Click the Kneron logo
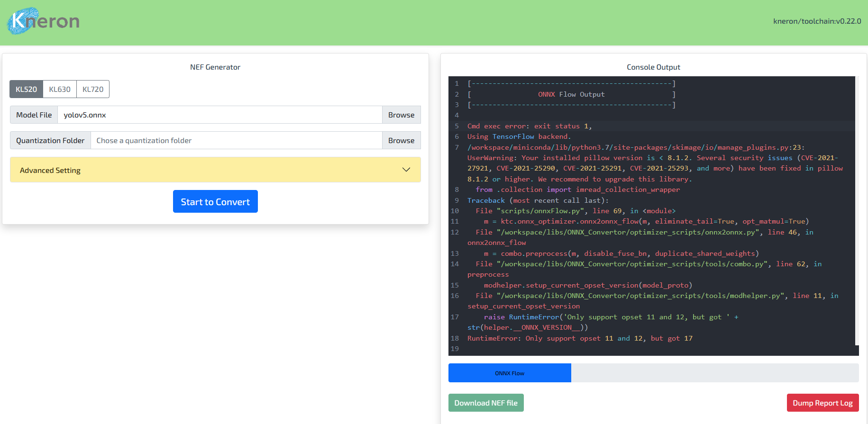The image size is (868, 424). [x=43, y=21]
